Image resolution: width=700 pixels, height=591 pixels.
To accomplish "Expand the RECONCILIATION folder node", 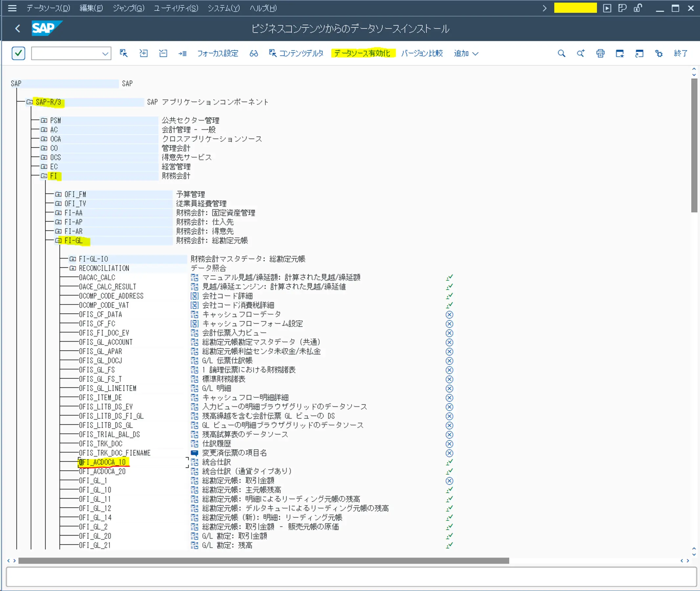I will coord(73,268).
